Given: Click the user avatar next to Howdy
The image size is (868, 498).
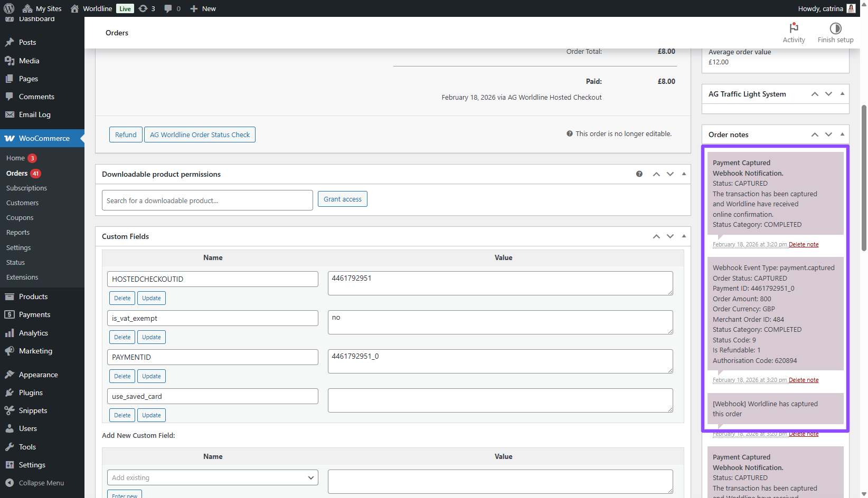Looking at the screenshot, I should click(851, 8).
